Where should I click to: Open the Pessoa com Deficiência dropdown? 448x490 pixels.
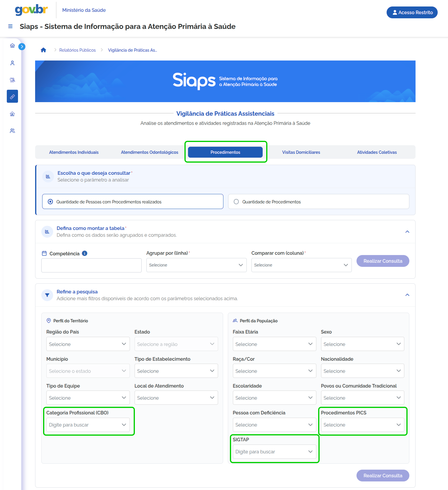click(274, 425)
